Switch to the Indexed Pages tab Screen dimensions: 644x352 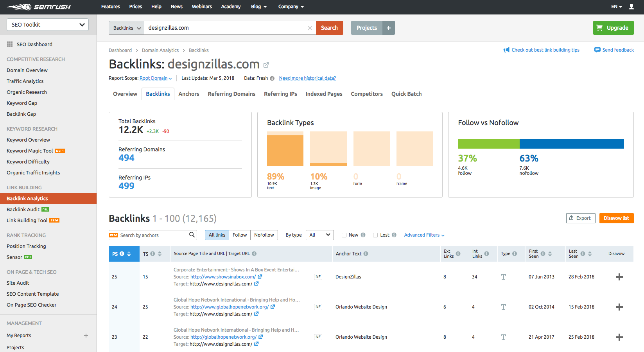pos(324,94)
